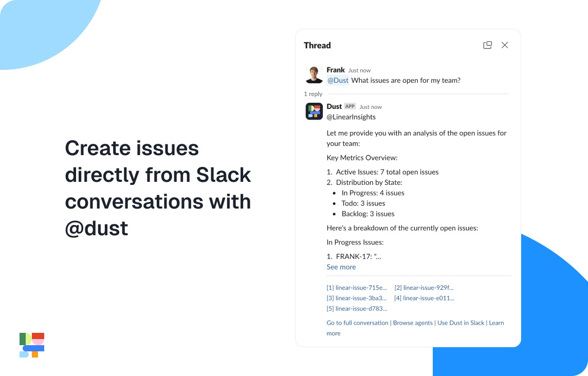588x376 pixels.
Task: Click Frank's profile picture
Action: 314,75
